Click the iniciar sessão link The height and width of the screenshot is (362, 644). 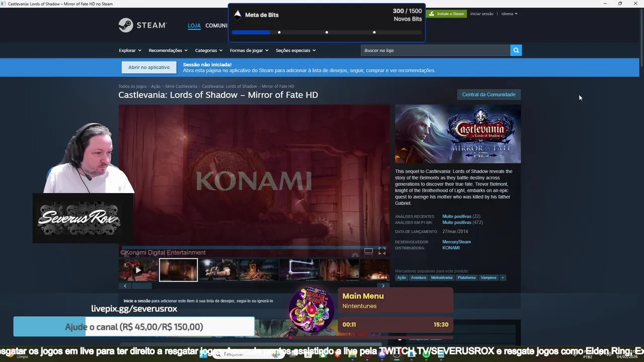click(481, 14)
